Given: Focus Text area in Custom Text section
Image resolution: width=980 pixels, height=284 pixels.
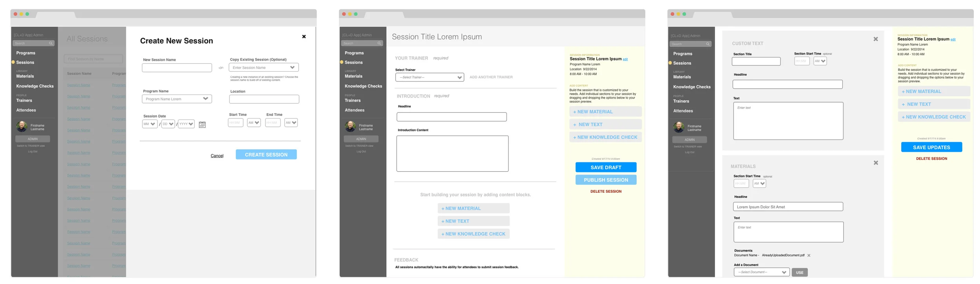Looking at the screenshot, I should pyautogui.click(x=788, y=121).
